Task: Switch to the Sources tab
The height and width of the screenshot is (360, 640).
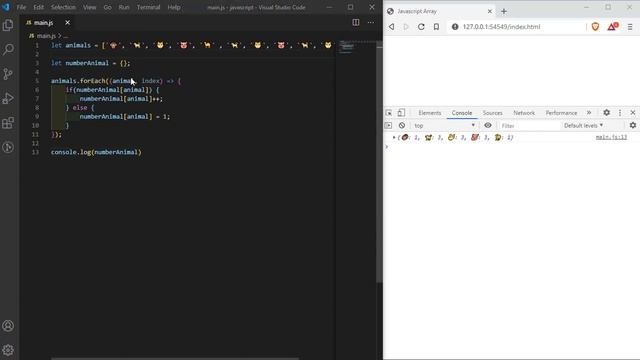Action: 493,113
